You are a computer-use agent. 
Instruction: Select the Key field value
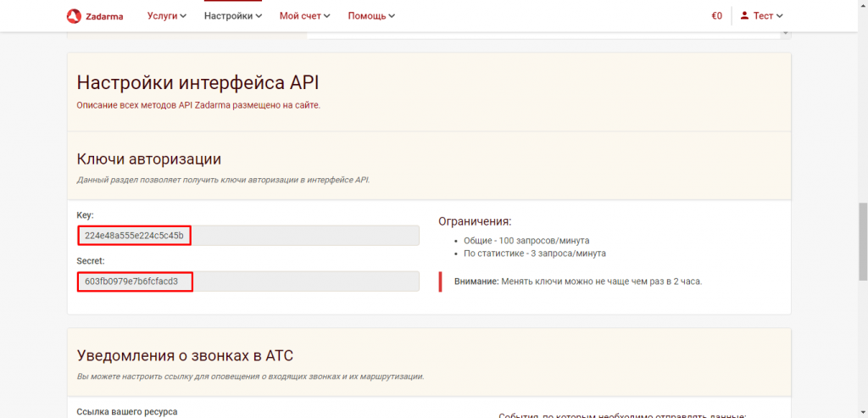click(248, 236)
